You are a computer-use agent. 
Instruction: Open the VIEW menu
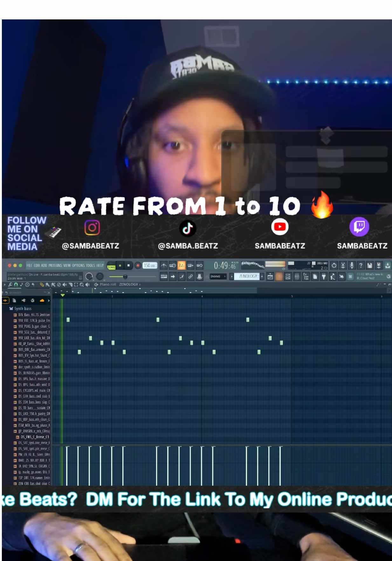tap(67, 265)
